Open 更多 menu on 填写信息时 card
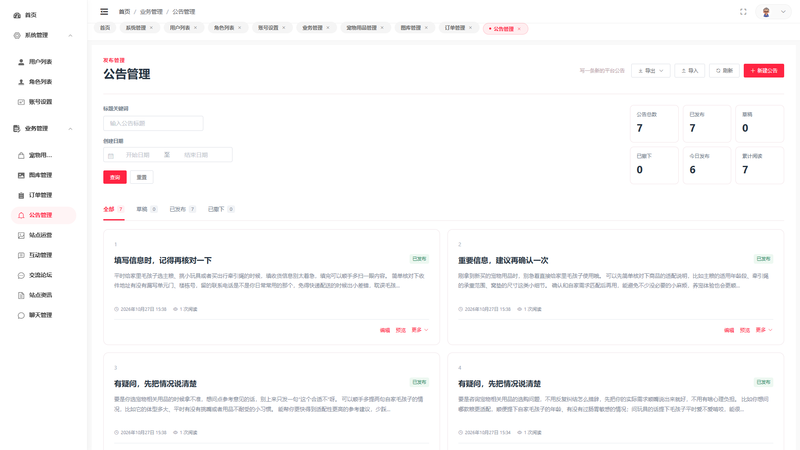The height and width of the screenshot is (450, 800). coord(420,330)
